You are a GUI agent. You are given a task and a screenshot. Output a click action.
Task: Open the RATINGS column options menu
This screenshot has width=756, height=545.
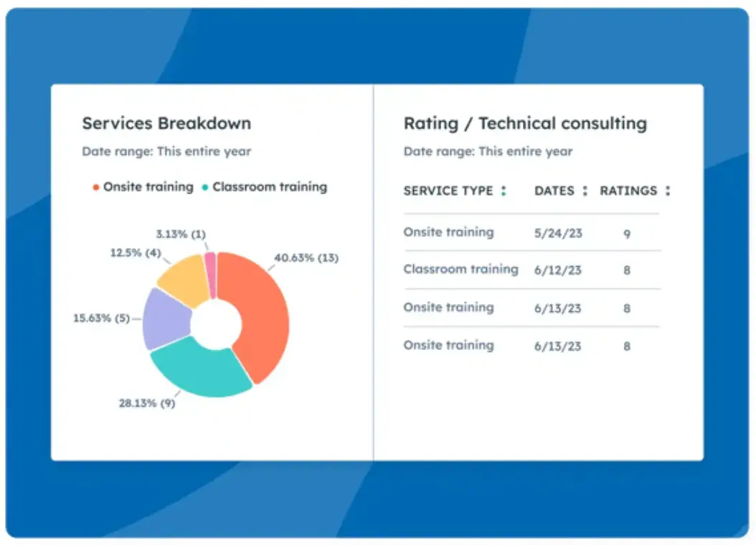[x=668, y=191]
